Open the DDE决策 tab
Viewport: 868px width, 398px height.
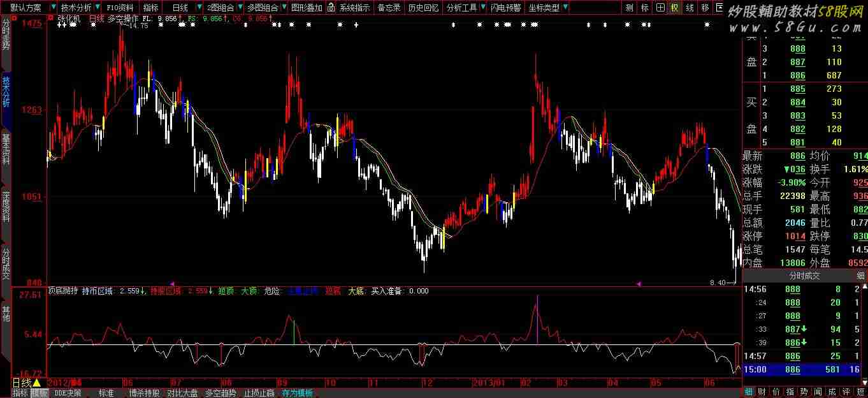click(x=68, y=393)
